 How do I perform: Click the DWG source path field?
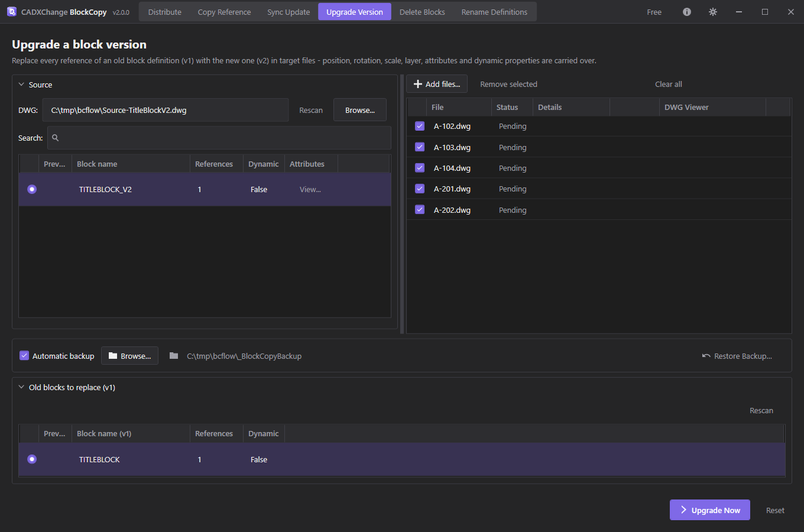pos(165,110)
